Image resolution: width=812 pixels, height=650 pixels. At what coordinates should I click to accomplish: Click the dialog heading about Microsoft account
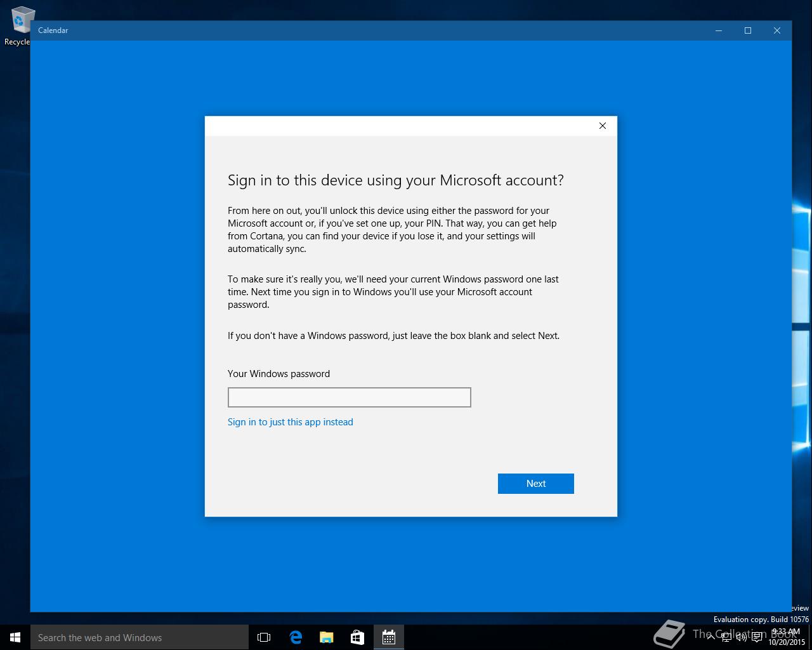click(x=396, y=180)
